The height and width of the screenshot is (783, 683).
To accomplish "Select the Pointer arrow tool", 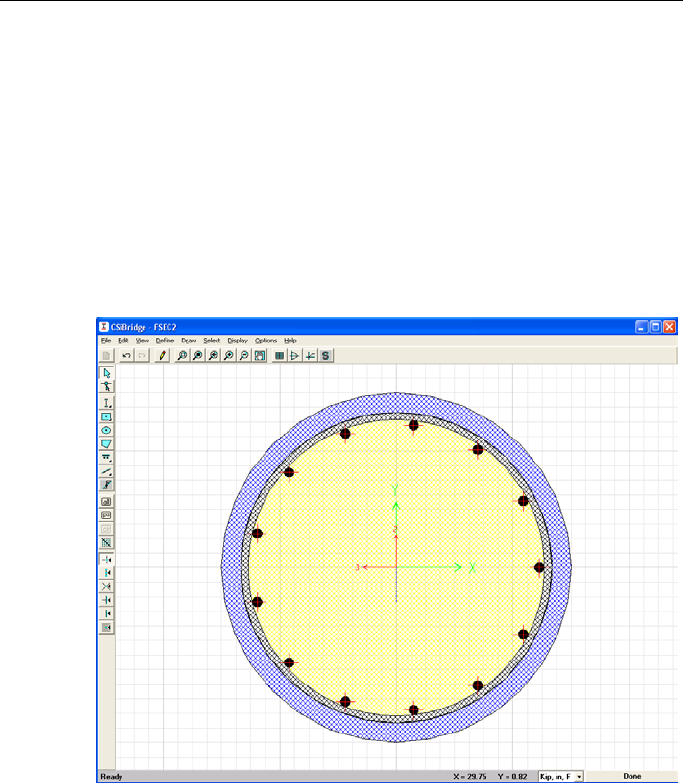I will click(x=106, y=373).
